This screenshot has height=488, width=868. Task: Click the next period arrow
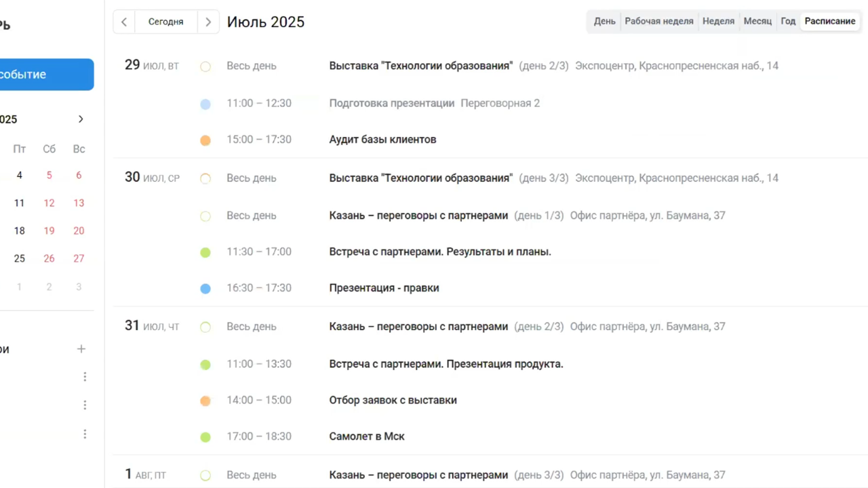(x=208, y=22)
